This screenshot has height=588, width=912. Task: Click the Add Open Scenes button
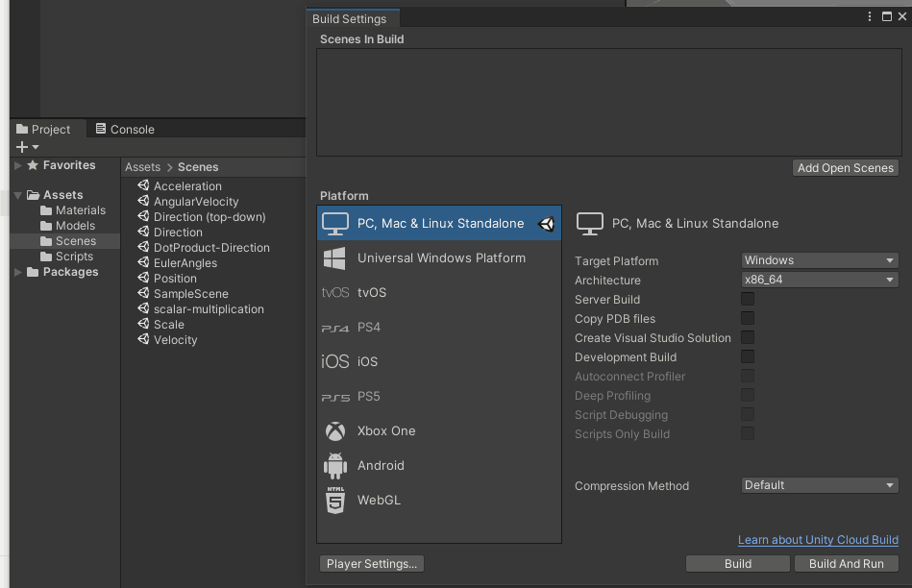[846, 168]
